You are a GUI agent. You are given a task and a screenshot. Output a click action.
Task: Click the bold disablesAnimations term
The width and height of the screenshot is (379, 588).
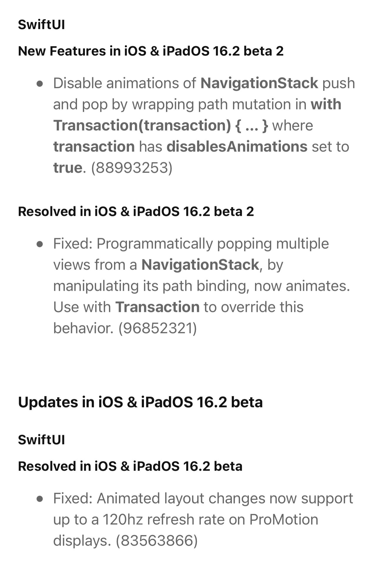point(237,146)
